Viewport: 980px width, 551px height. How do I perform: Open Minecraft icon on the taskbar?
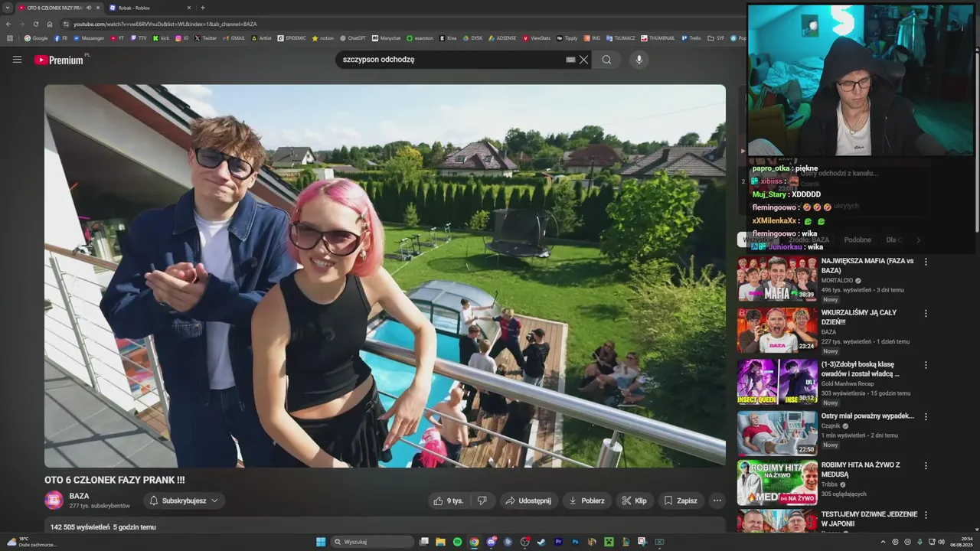tap(609, 542)
